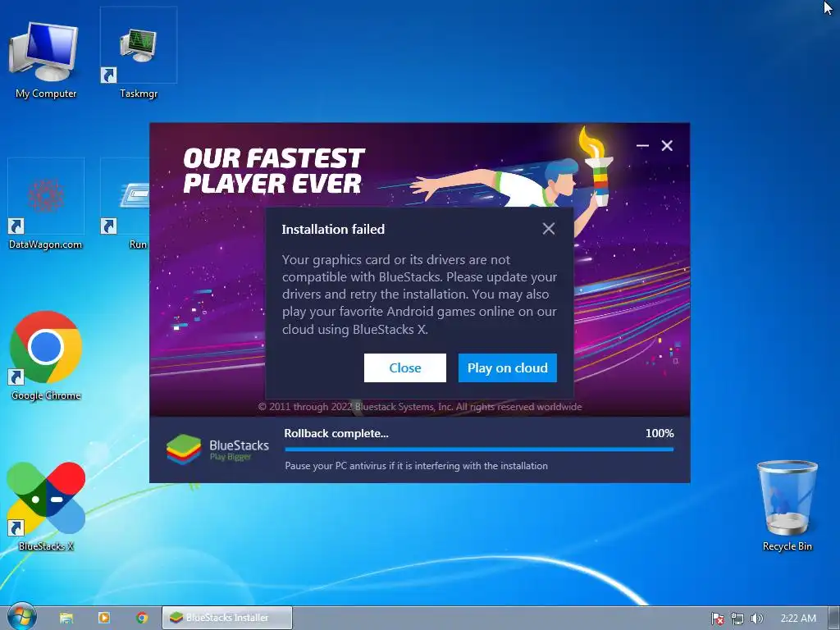Click the installation progress bar
The width and height of the screenshot is (840, 630).
(479, 450)
